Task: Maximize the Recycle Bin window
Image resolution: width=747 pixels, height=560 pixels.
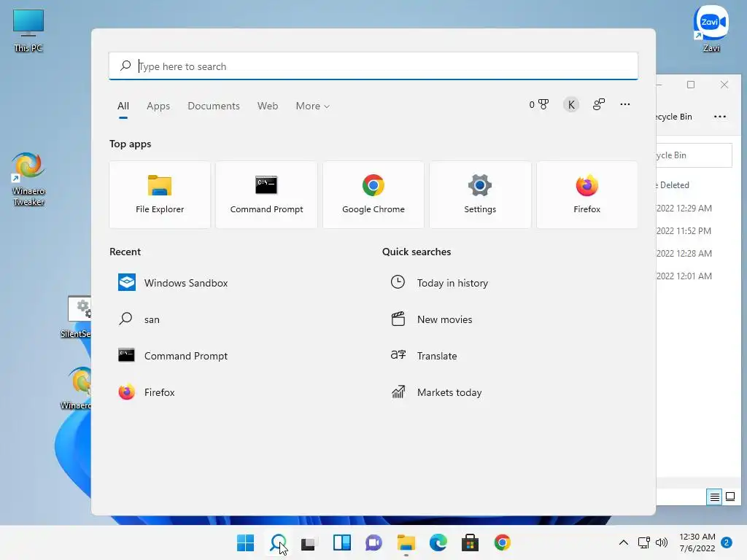Action: pos(691,85)
